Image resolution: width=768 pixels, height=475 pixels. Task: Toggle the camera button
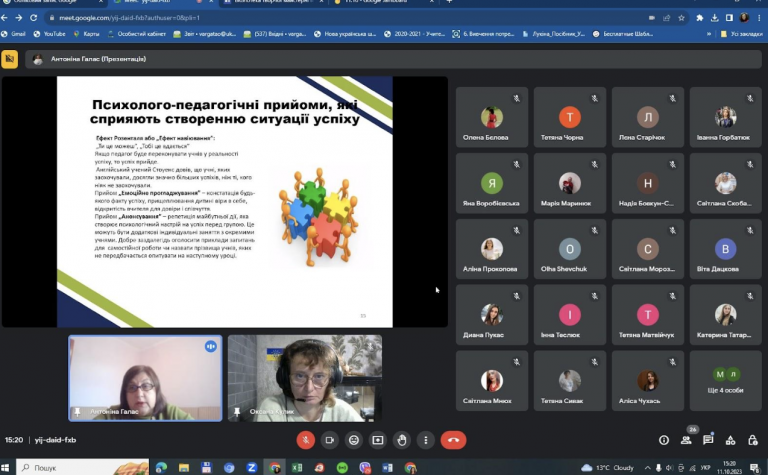(329, 440)
